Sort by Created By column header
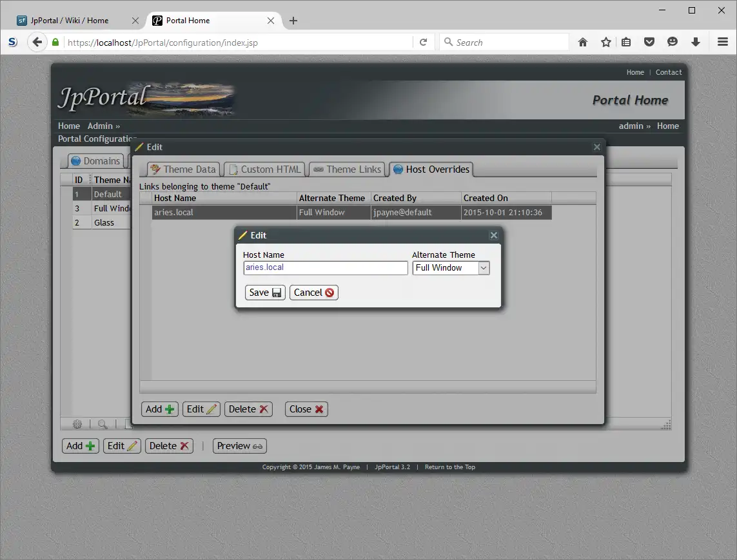 click(416, 198)
